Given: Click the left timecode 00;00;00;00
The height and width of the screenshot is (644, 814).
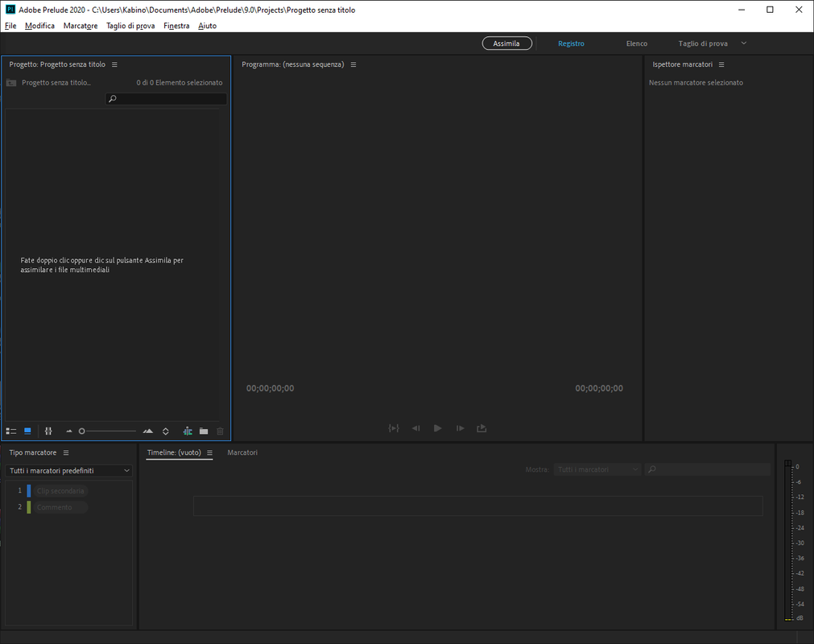Looking at the screenshot, I should point(270,388).
